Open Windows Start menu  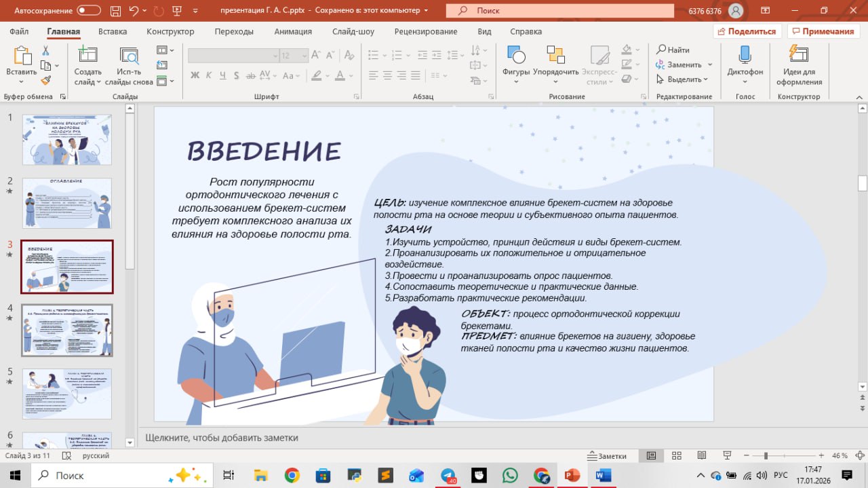click(14, 475)
